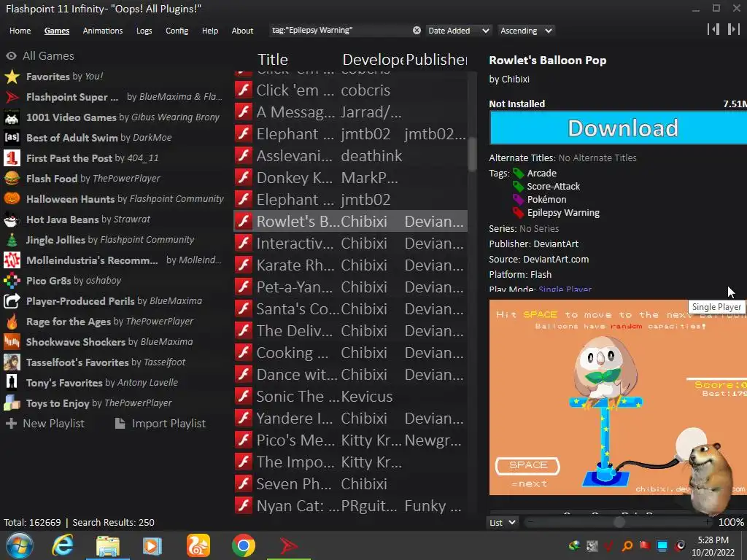Click Import Playlist button
The image size is (747, 560).
click(160, 424)
